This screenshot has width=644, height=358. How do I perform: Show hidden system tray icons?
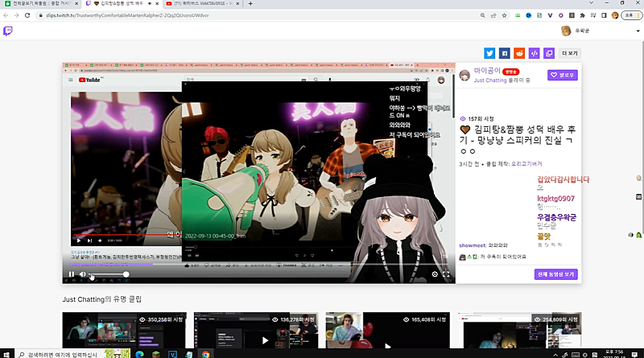tap(555, 355)
